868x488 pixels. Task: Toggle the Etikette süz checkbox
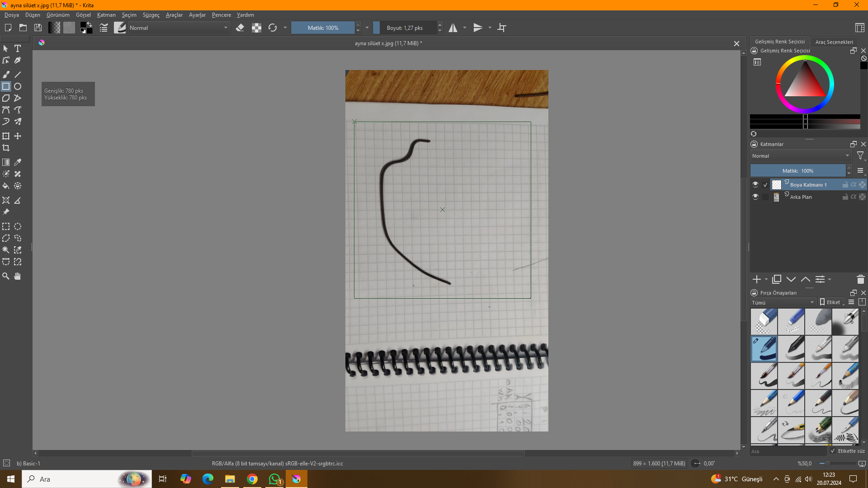[x=833, y=451]
